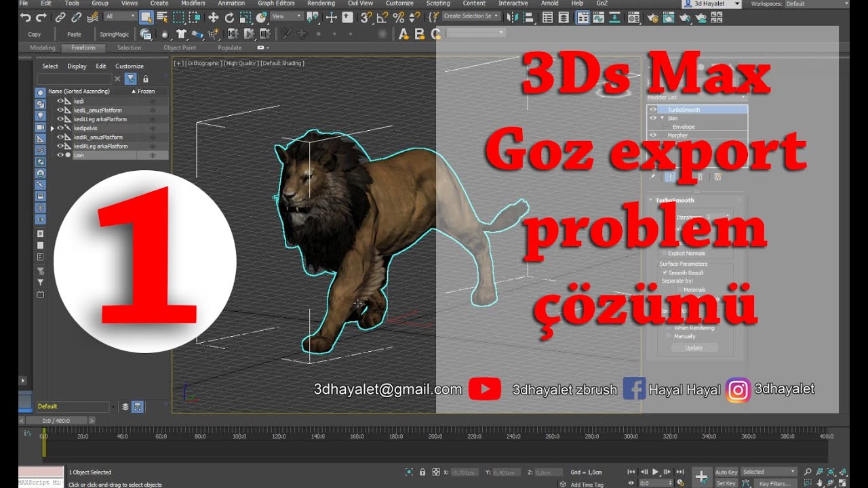The image size is (868, 488).
Task: Activate the Select and Rotate tool
Action: point(229,17)
